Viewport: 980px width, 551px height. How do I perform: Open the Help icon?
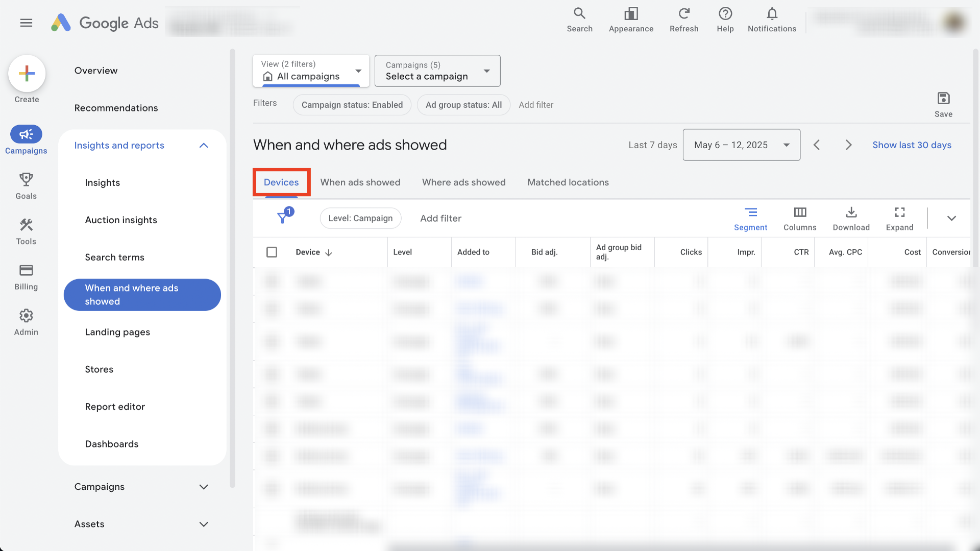pos(725,20)
